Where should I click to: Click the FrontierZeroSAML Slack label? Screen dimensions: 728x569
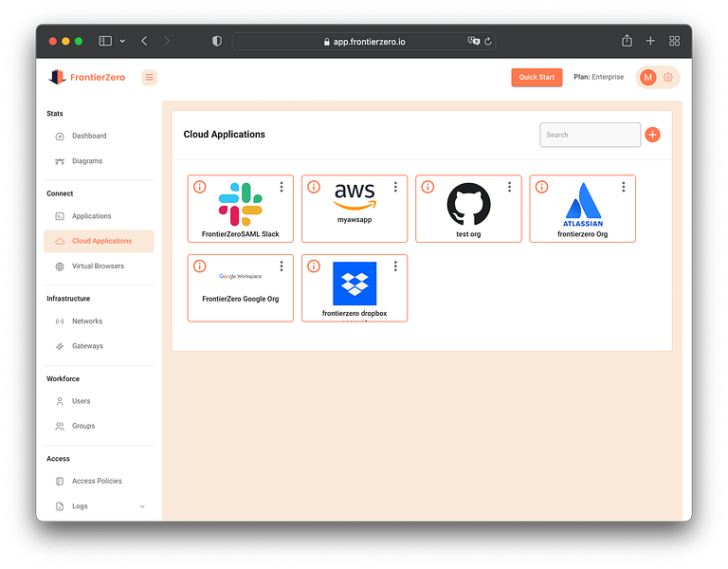pos(241,234)
